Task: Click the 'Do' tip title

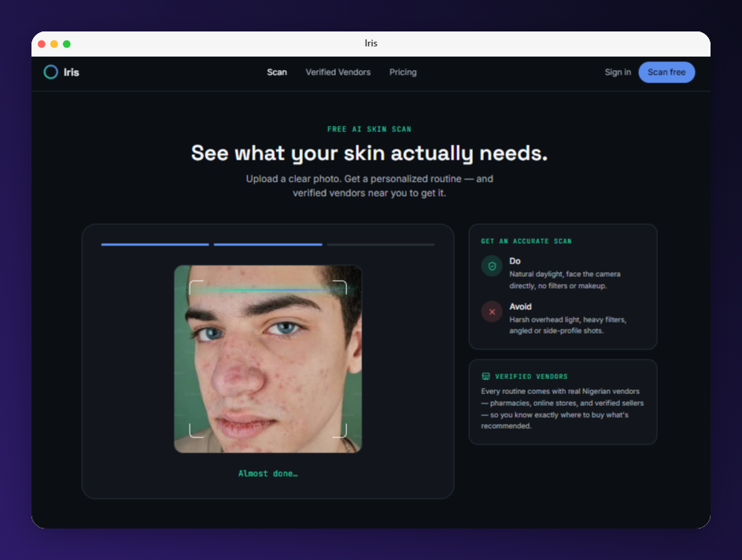Action: pyautogui.click(x=515, y=261)
